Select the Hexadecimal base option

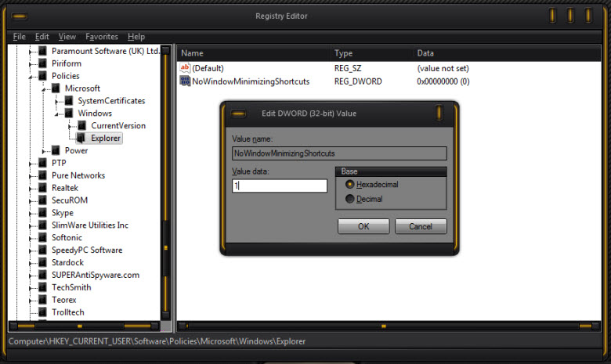(349, 185)
